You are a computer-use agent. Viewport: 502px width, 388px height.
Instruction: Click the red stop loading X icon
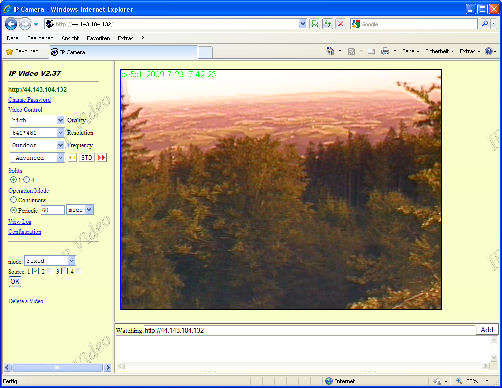[x=340, y=24]
